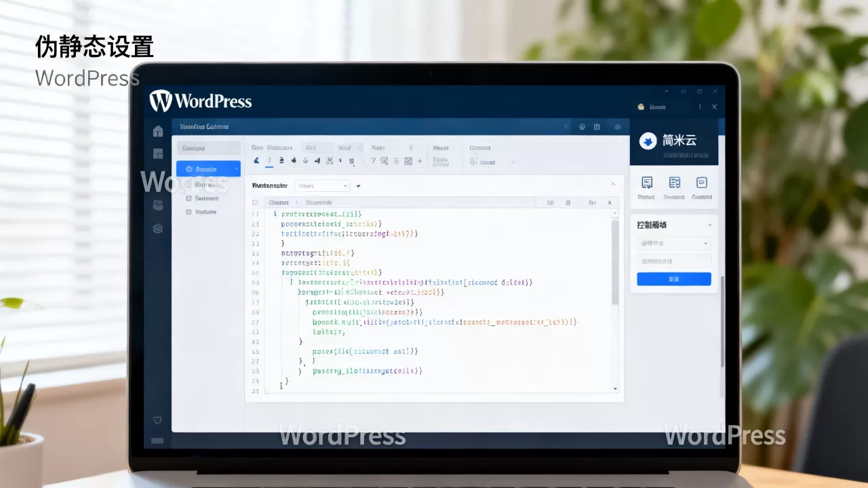Click the round 简米云 logo icon
868x488 pixels.
click(648, 141)
